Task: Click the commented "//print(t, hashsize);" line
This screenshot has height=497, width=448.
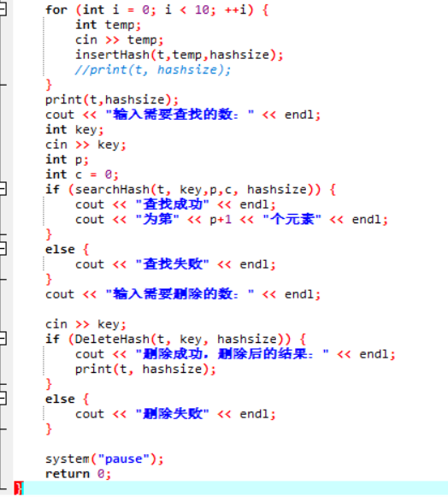Action: tap(153, 70)
